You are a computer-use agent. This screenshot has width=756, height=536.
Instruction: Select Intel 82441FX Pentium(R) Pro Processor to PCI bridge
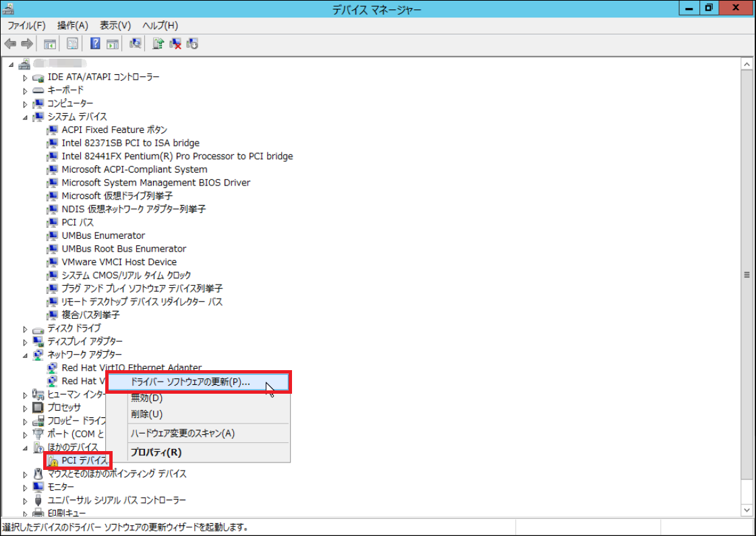177,156
